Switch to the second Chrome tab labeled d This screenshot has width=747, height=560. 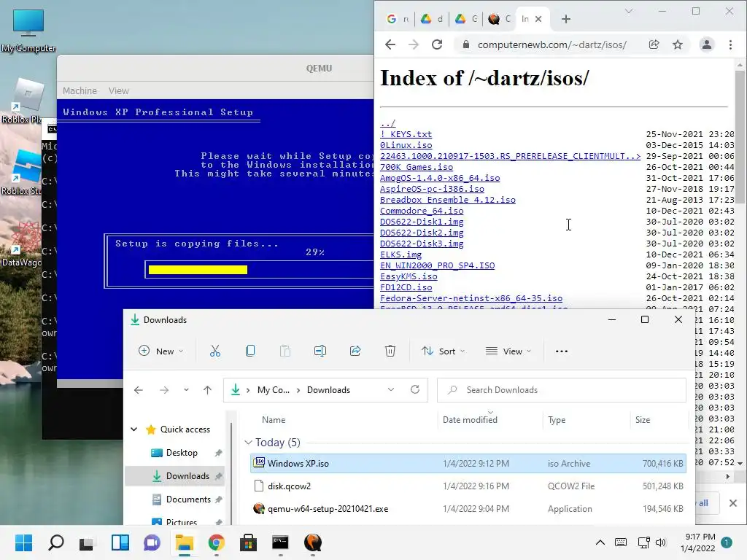pyautogui.click(x=432, y=19)
